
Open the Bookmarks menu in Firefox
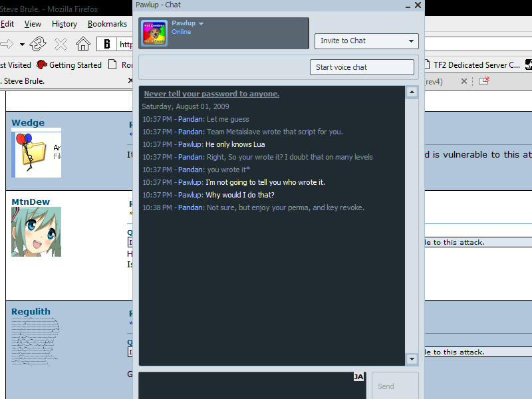[107, 24]
